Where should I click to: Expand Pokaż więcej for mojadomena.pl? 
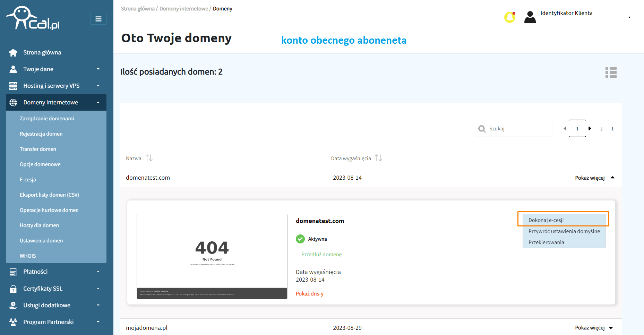click(594, 328)
